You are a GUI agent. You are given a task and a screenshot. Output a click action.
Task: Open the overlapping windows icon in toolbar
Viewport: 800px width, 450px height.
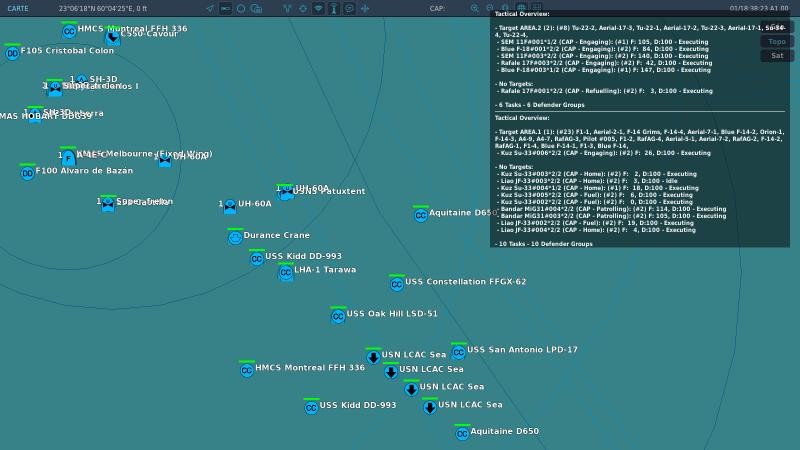point(257,8)
